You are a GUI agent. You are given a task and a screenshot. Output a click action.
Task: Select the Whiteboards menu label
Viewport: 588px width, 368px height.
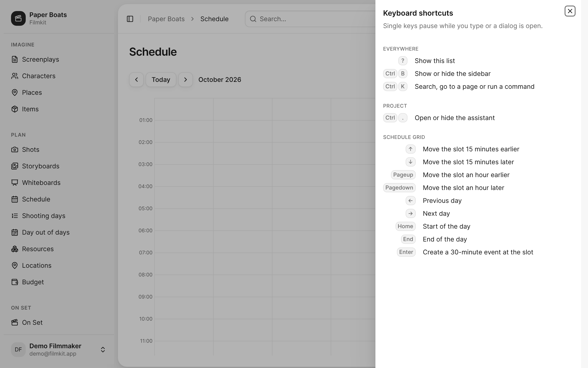tap(41, 183)
